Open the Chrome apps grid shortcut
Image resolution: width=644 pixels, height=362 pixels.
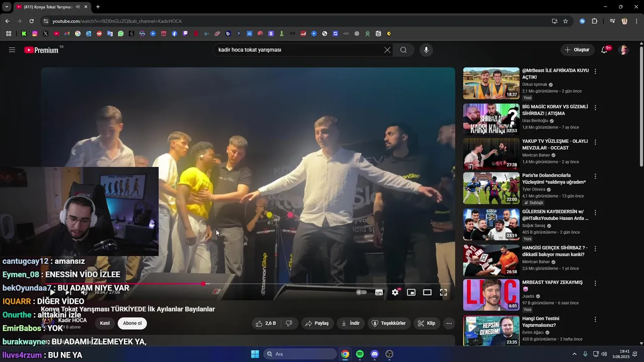[9, 34]
